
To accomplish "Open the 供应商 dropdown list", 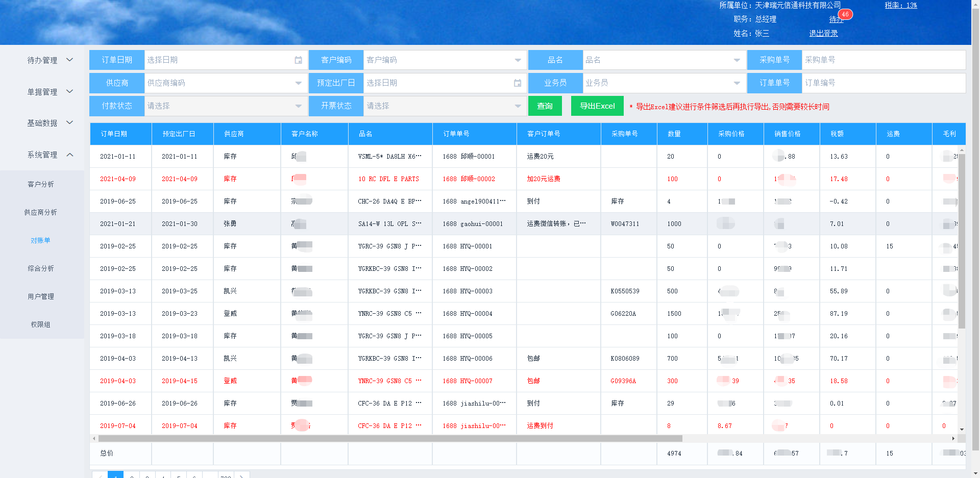I will [298, 83].
